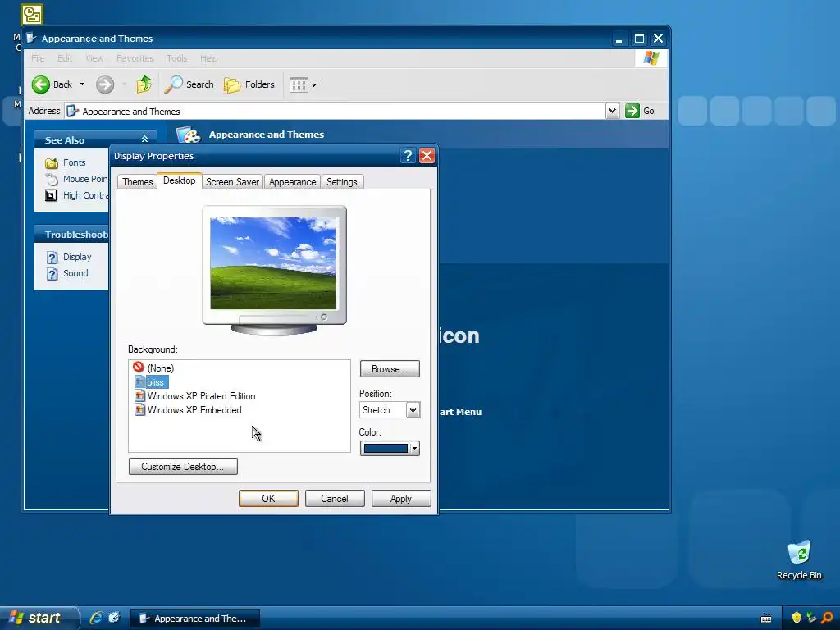
Task: Click the Customize Desktop... button
Action: coord(183,467)
